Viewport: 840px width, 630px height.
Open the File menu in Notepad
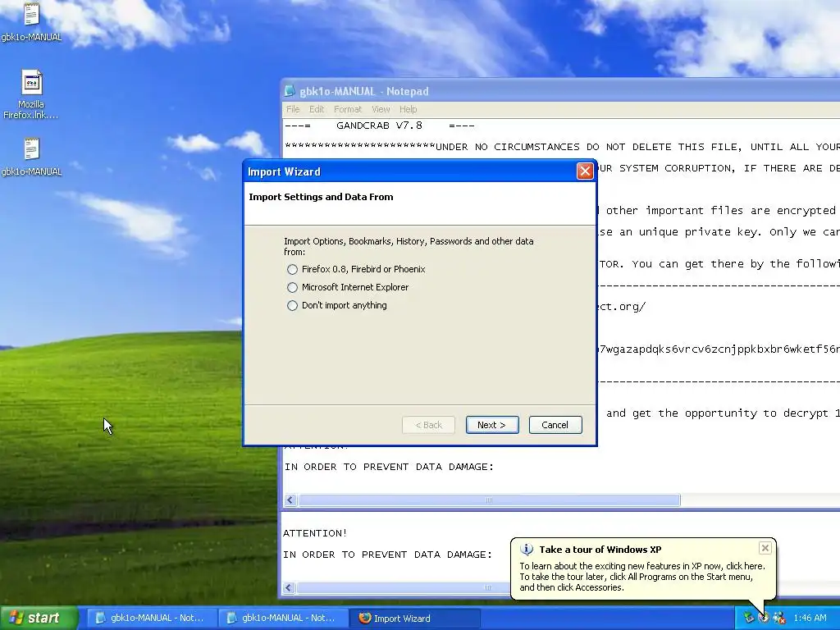click(x=293, y=109)
